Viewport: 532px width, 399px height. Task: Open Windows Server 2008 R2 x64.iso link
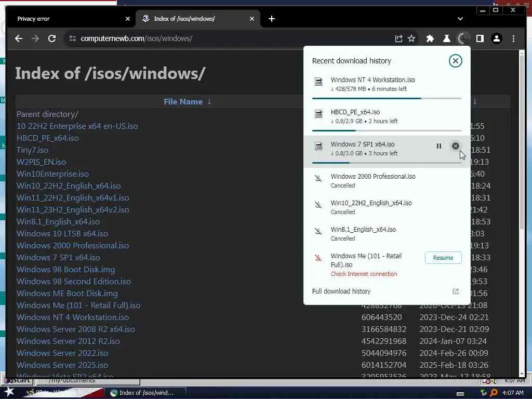pyautogui.click(x=76, y=329)
